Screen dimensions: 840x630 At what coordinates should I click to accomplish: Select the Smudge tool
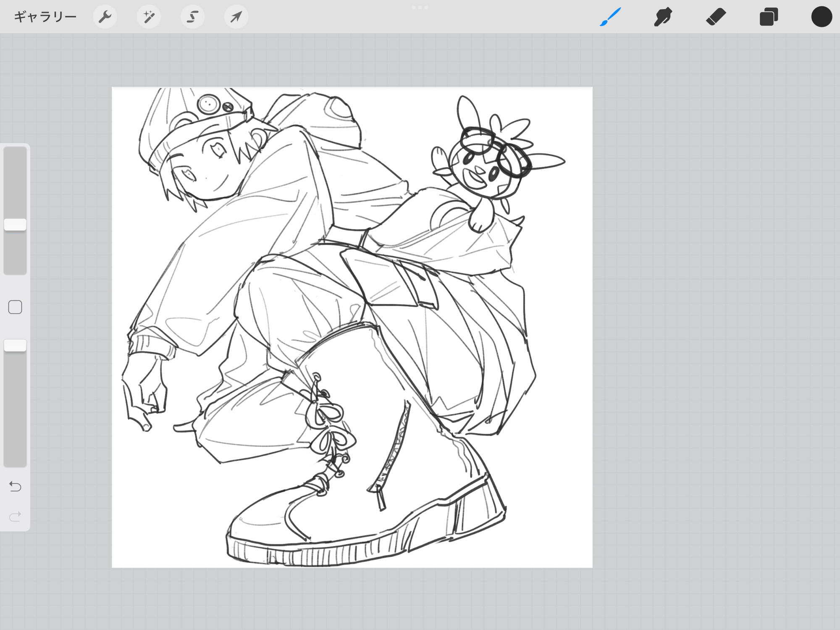(x=663, y=17)
